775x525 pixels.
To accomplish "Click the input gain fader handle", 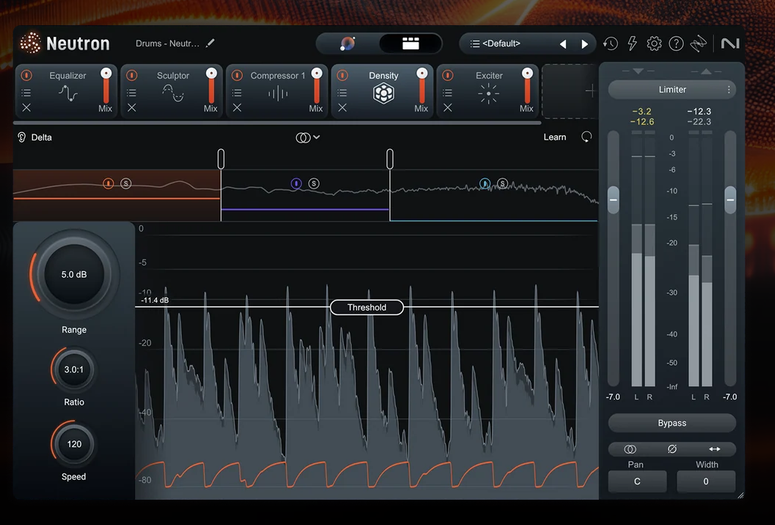I will pos(613,200).
